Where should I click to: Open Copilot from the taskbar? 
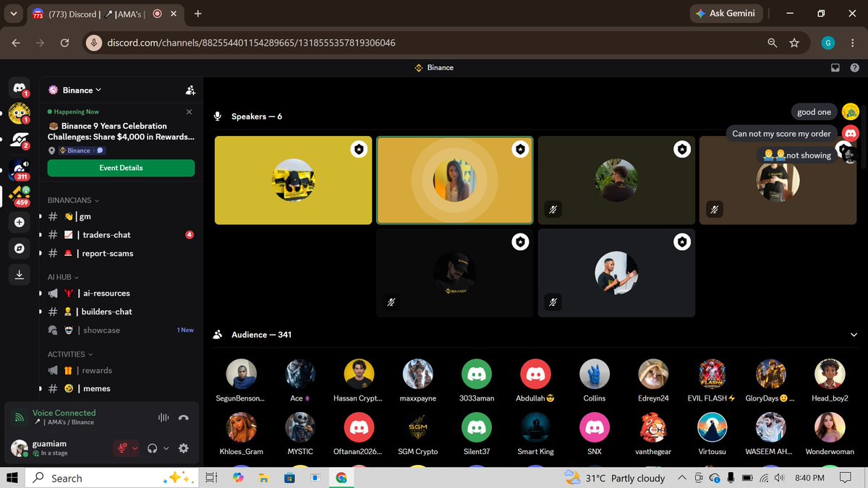click(238, 478)
